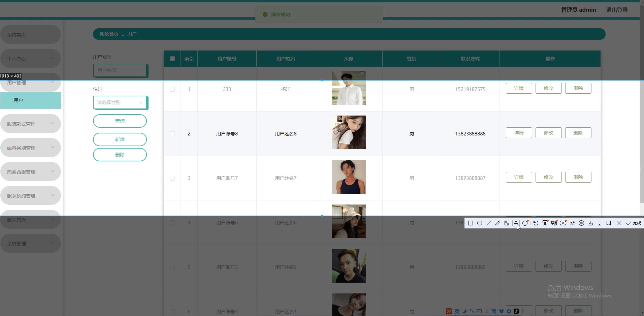The image size is (644, 316).
Task: Select the ellipse annotation tool
Action: click(x=480, y=223)
